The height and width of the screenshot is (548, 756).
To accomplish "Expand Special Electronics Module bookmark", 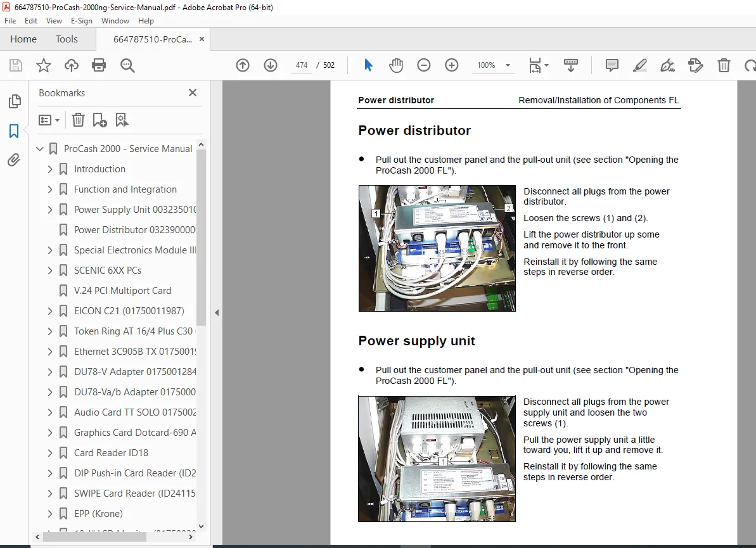I will tap(50, 250).
